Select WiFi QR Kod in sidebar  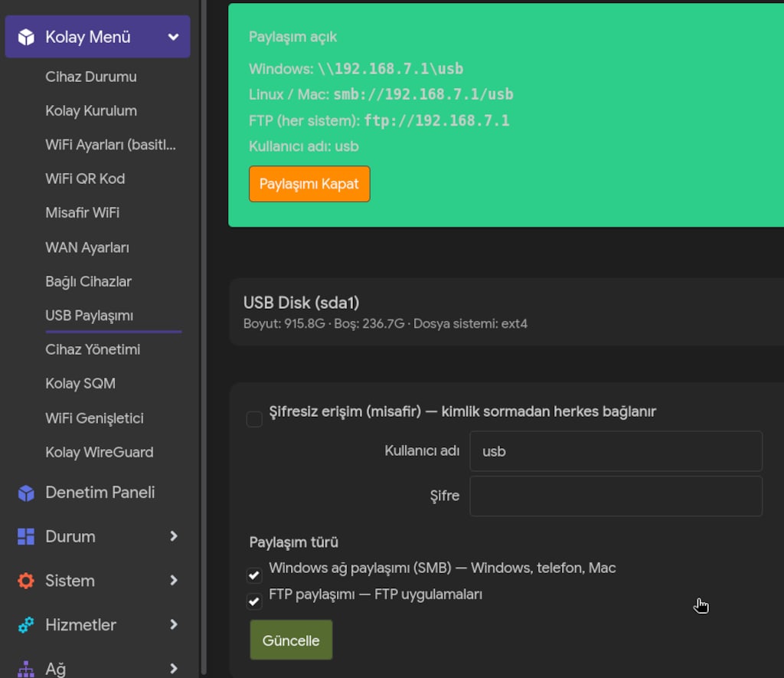click(x=85, y=179)
